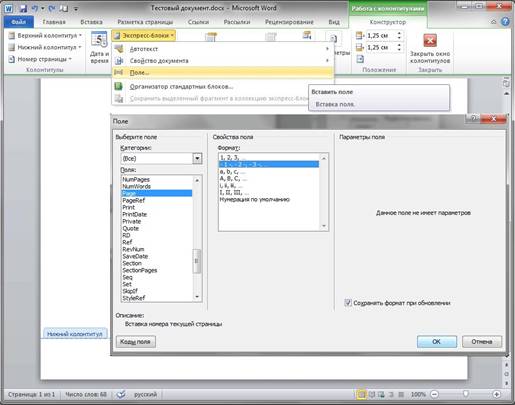
Task: Switch to the Вид ribbon tab
Action: click(x=334, y=22)
